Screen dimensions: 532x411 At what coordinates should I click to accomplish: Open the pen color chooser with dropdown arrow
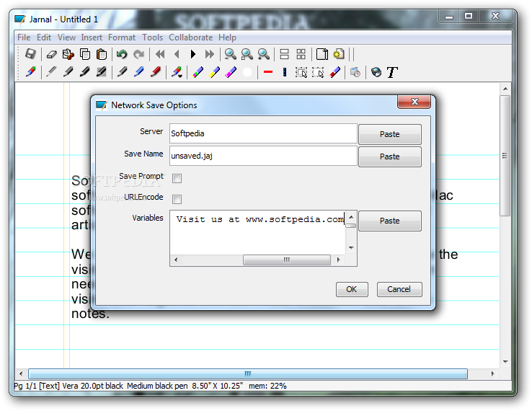coord(177,72)
